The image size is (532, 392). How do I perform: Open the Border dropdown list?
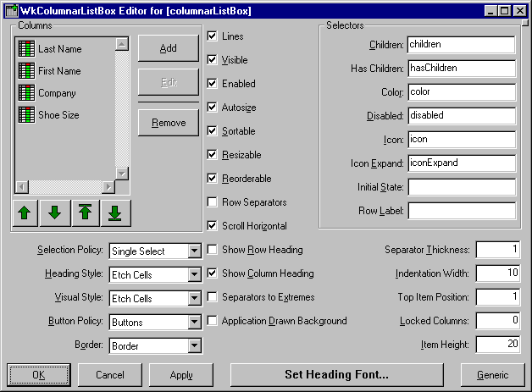(194, 346)
